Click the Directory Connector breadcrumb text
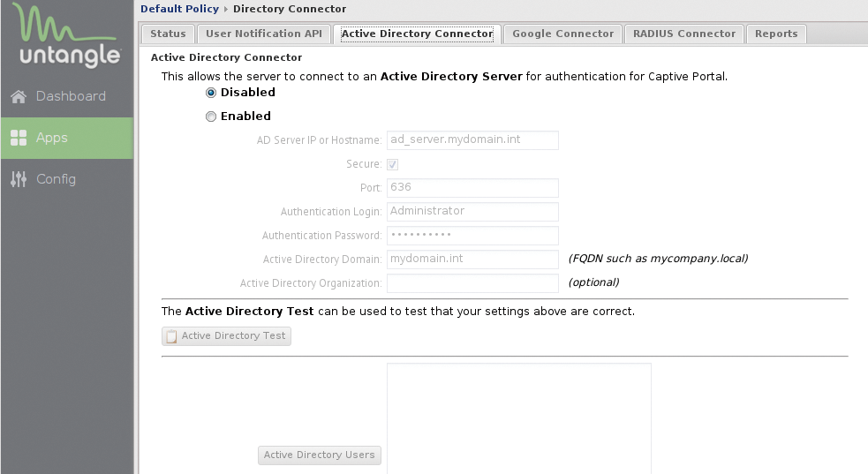The width and height of the screenshot is (868, 474). coord(290,9)
